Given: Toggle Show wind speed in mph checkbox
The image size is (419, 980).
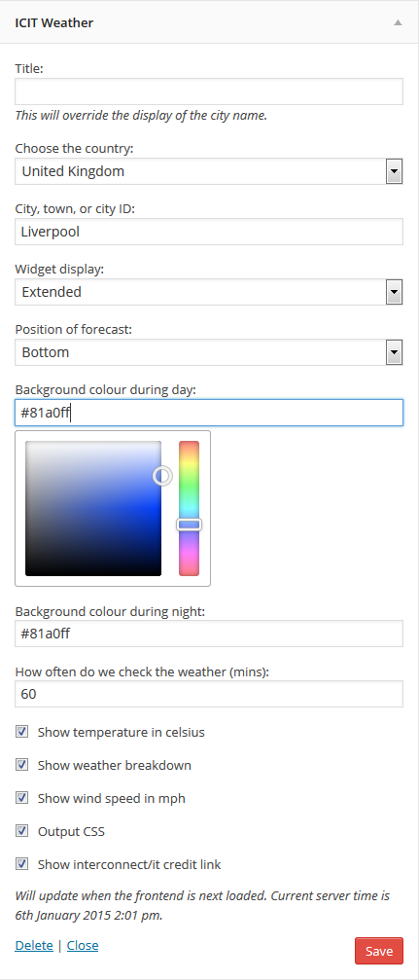Looking at the screenshot, I should coord(21,797).
